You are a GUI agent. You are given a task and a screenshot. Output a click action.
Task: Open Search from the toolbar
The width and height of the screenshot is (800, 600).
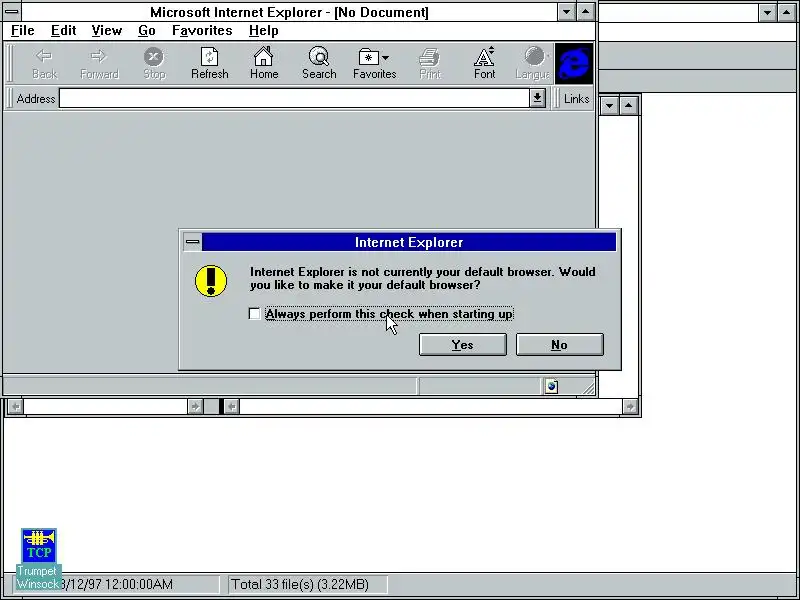tap(319, 63)
